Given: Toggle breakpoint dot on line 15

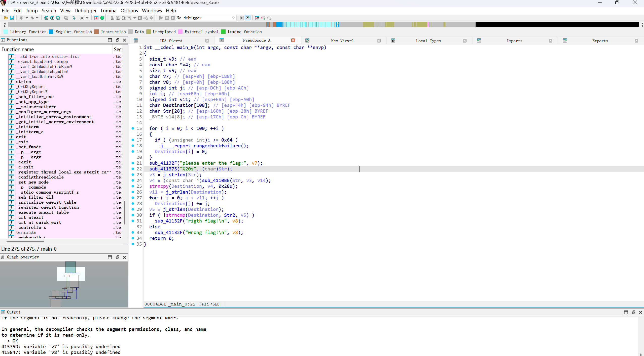Looking at the screenshot, I should pyautogui.click(x=133, y=128).
